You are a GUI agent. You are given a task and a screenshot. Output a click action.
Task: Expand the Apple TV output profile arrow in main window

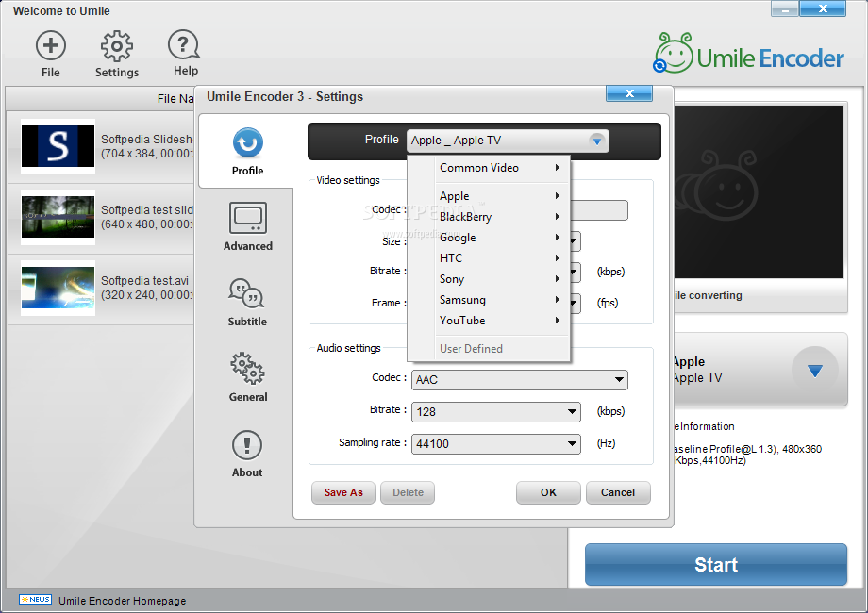point(814,370)
